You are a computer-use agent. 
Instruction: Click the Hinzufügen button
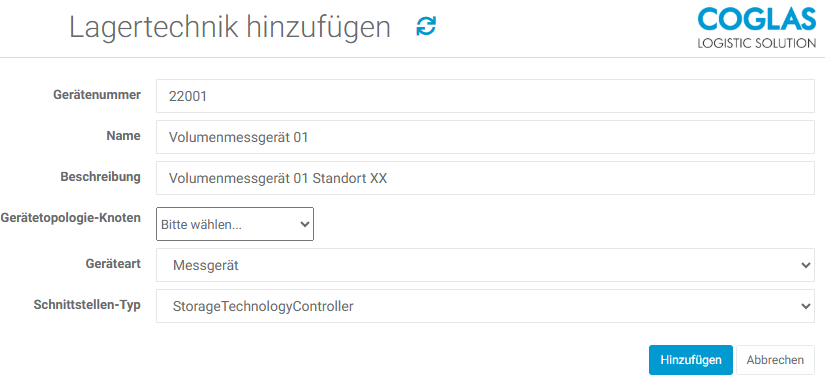point(690,360)
